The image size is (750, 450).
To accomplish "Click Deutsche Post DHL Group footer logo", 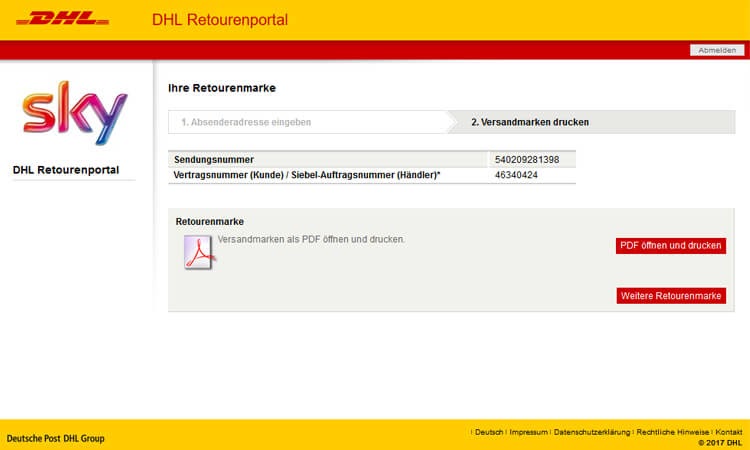I will click(55, 439).
